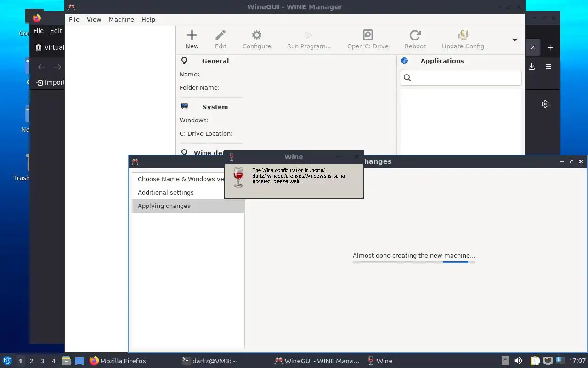This screenshot has width=588, height=368.
Task: Switch to workspace 1
Action: pos(20,361)
